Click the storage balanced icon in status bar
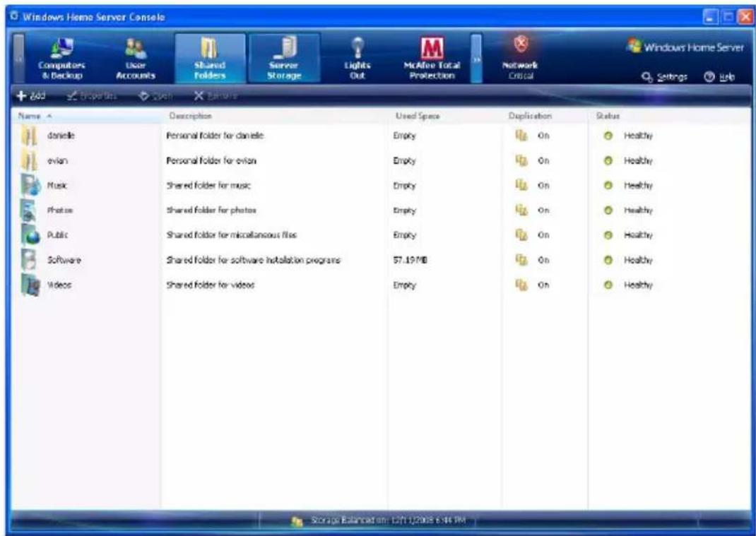Image resolution: width=756 pixels, height=536 pixels. coord(297,521)
